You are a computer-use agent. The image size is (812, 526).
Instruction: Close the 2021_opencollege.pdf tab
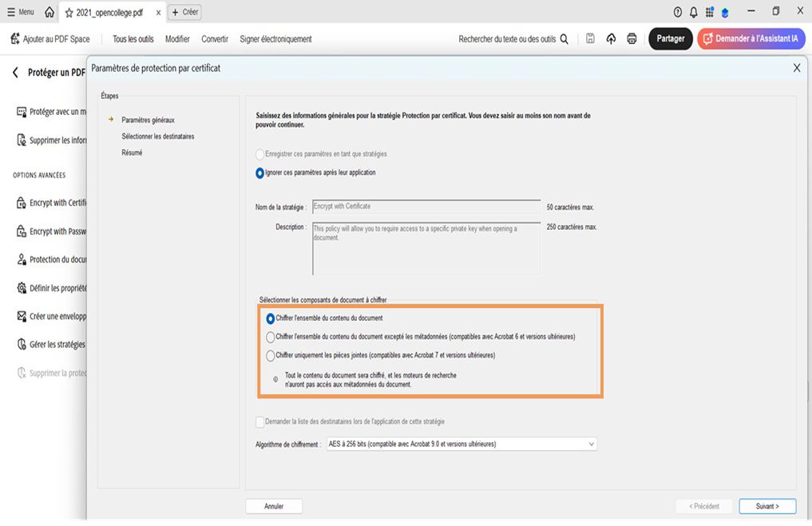(158, 13)
